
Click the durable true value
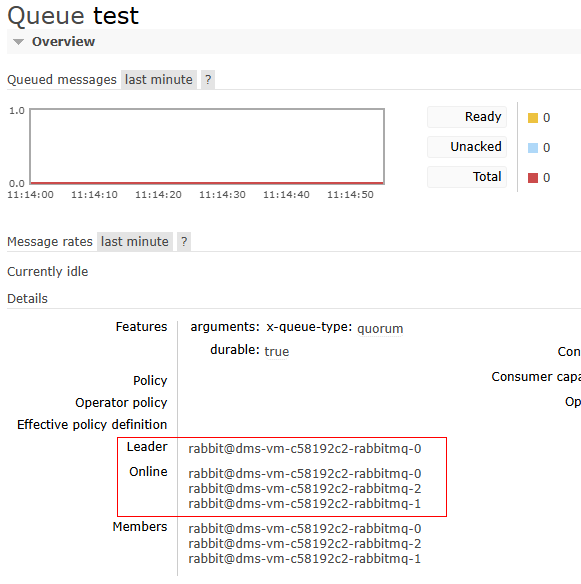[276, 351]
